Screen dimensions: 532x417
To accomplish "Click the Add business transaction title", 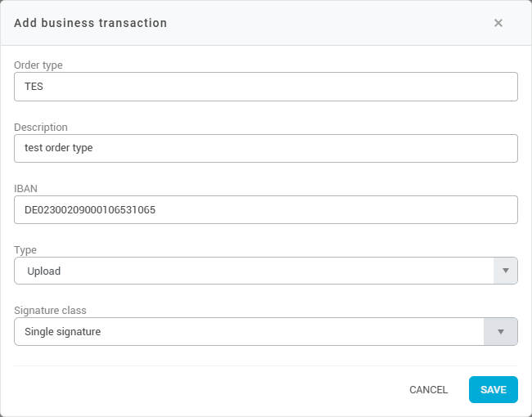I will point(90,23).
